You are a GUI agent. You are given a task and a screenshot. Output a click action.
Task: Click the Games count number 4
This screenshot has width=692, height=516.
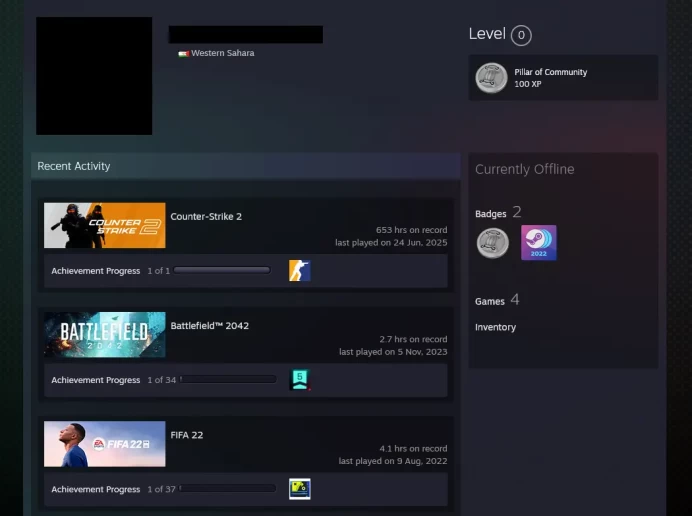515,300
